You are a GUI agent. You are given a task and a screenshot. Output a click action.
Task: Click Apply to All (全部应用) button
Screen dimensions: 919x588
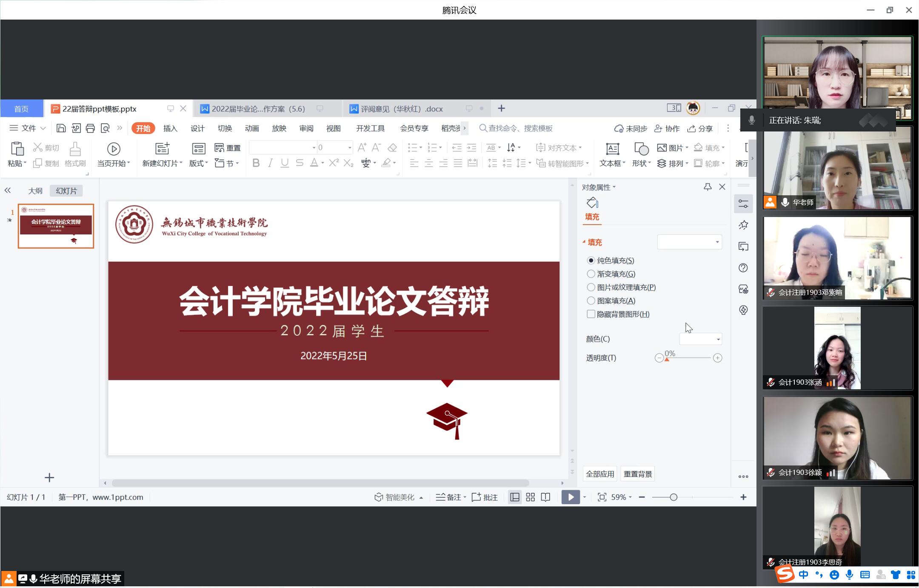tap(600, 474)
